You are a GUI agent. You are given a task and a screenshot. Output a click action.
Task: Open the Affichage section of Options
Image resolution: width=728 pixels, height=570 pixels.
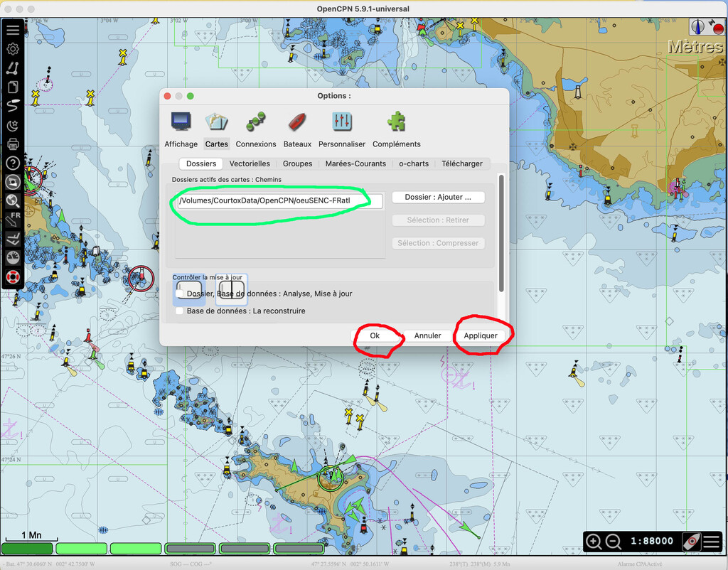[181, 129]
